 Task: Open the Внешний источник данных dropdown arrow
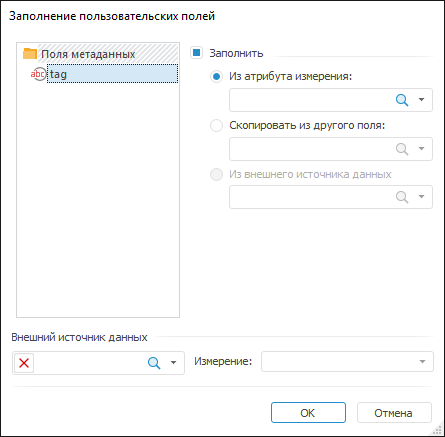(173, 362)
